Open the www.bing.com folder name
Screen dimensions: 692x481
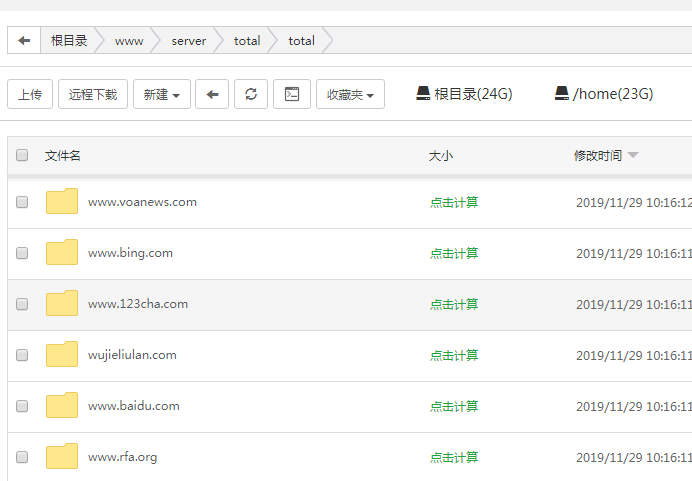pyautogui.click(x=130, y=253)
